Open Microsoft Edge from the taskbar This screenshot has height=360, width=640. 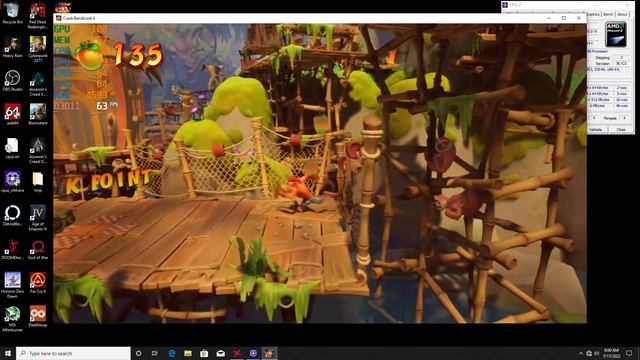point(171,353)
